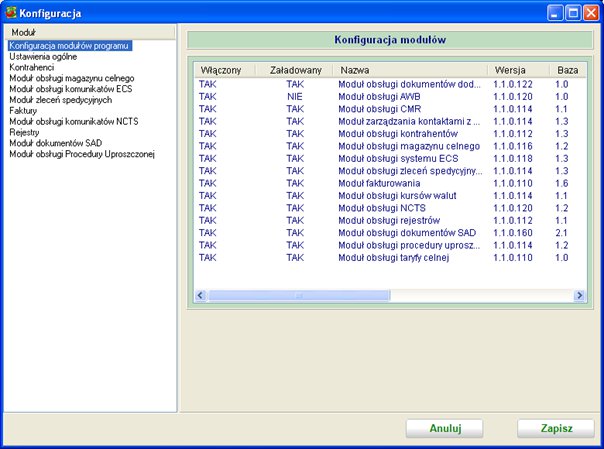Screen dimensions: 604x449
Task: Click version 1.1.0.122 cell
Action: click(513, 84)
